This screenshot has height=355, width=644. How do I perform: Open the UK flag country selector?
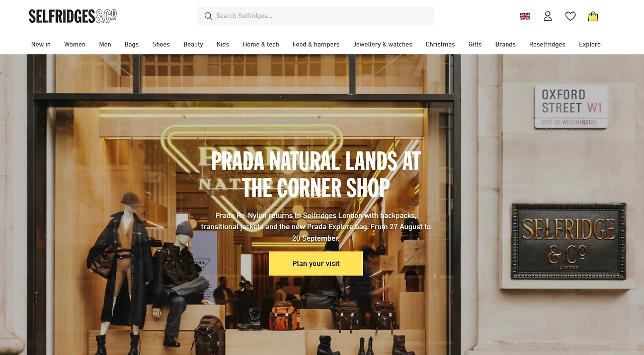[525, 16]
